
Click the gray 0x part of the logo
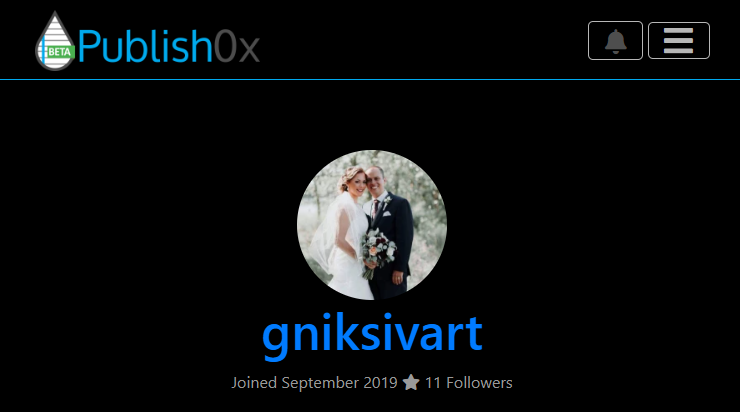click(x=237, y=47)
